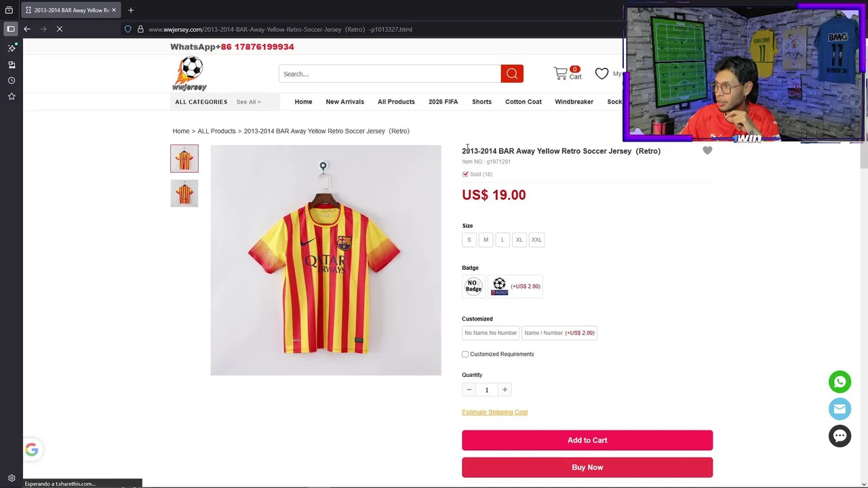This screenshot has height=488, width=868.
Task: Decrease quantity with minus button
Action: pyautogui.click(x=469, y=390)
